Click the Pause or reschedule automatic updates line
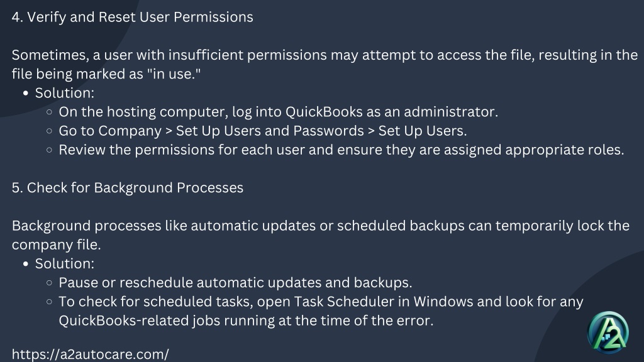This screenshot has height=362, width=644. point(235,283)
